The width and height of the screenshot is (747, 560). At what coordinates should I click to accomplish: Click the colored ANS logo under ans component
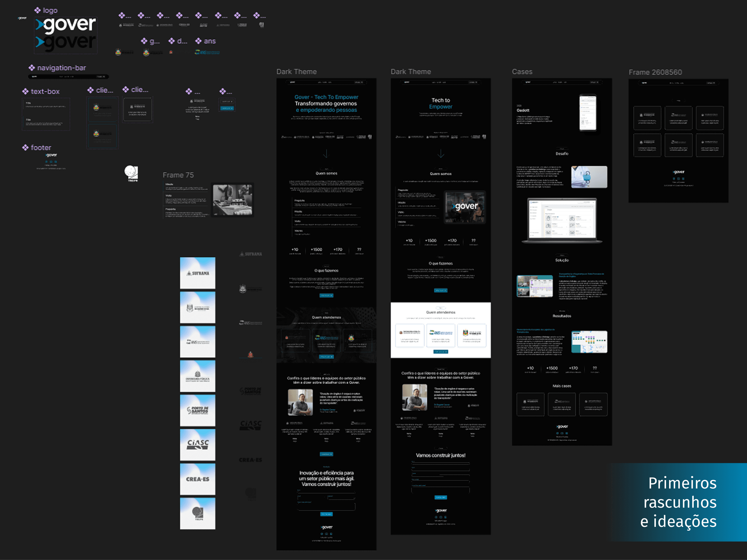click(x=207, y=52)
